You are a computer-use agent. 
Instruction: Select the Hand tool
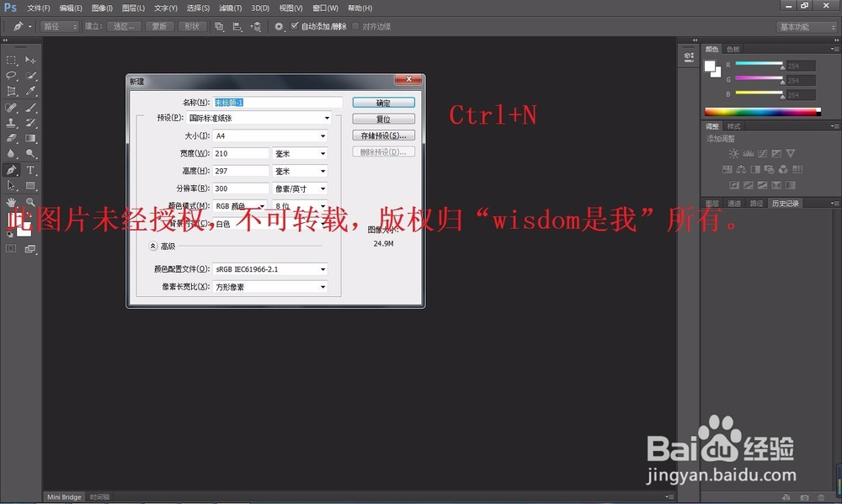pos(11,202)
